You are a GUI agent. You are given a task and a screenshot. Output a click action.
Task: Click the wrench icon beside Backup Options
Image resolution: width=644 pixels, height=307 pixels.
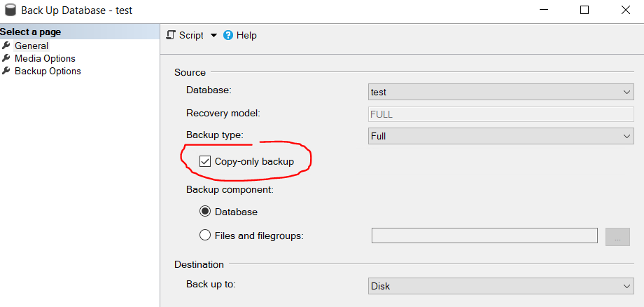click(6, 71)
